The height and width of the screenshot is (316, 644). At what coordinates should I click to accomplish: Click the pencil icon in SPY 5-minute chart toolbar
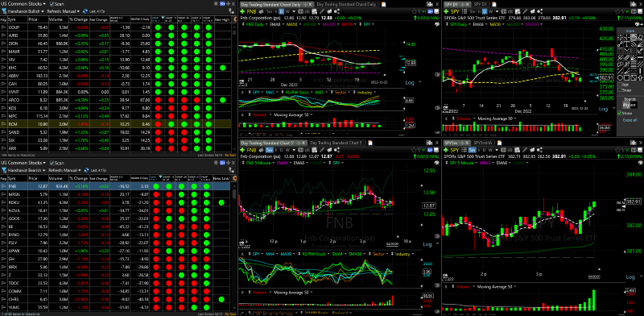(525, 150)
